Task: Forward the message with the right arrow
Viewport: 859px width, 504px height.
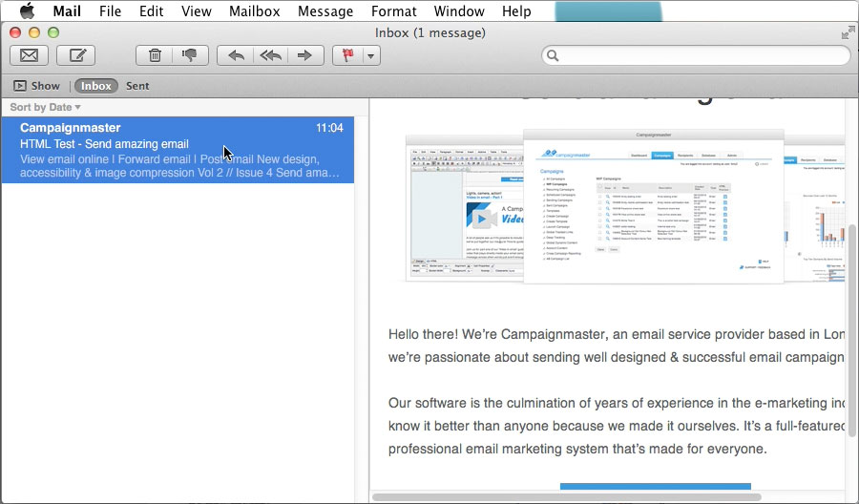Action: pyautogui.click(x=305, y=55)
